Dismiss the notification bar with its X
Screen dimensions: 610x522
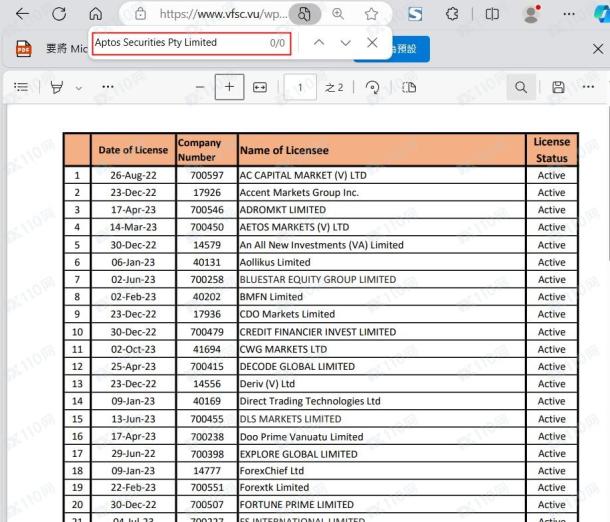click(x=598, y=49)
